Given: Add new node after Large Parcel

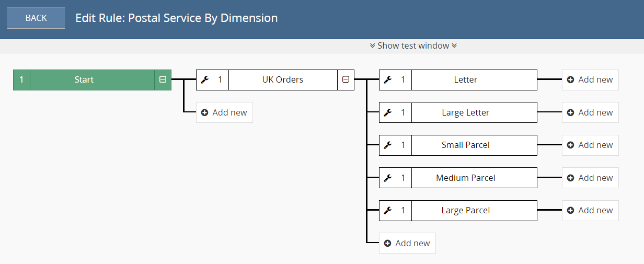Looking at the screenshot, I should pos(590,211).
